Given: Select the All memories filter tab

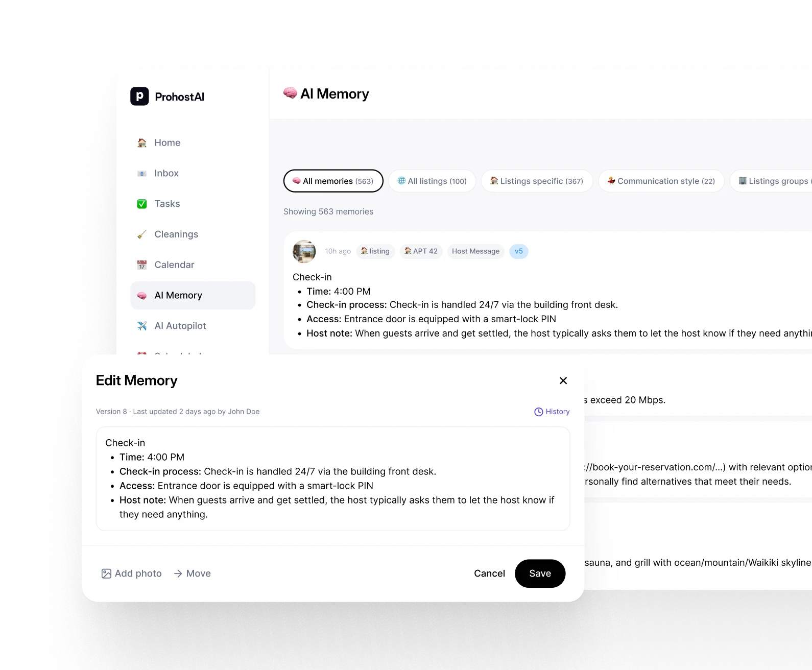Looking at the screenshot, I should [x=333, y=181].
